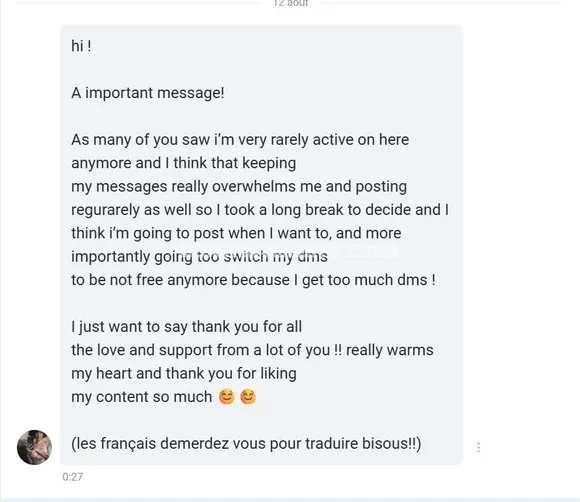
Task: Click the line "my messages really overwhelms me"
Action: (x=239, y=186)
